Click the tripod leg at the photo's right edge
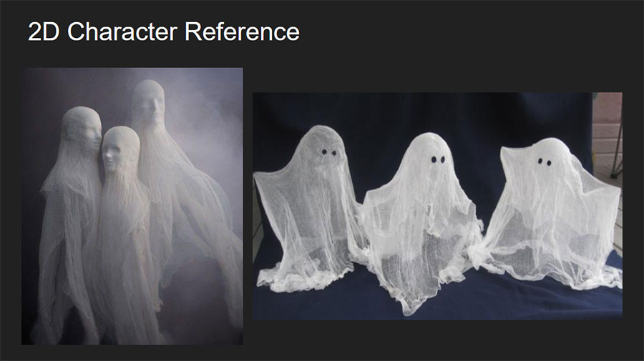 click(x=616, y=152)
